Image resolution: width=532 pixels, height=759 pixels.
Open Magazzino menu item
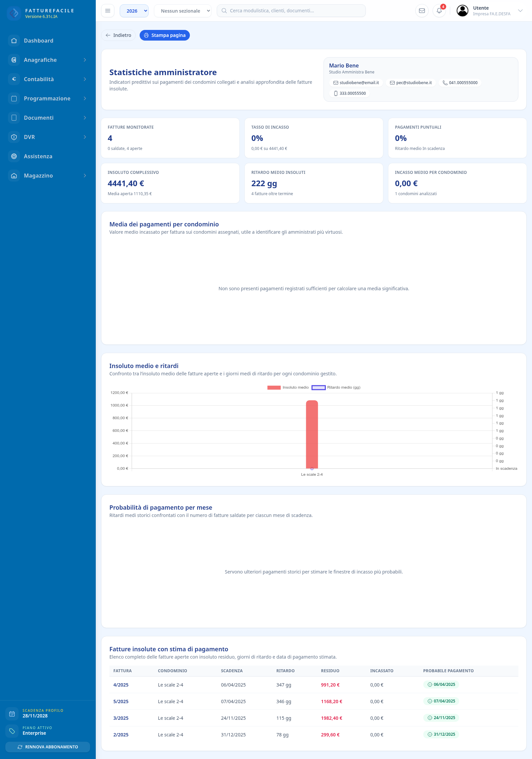48,176
